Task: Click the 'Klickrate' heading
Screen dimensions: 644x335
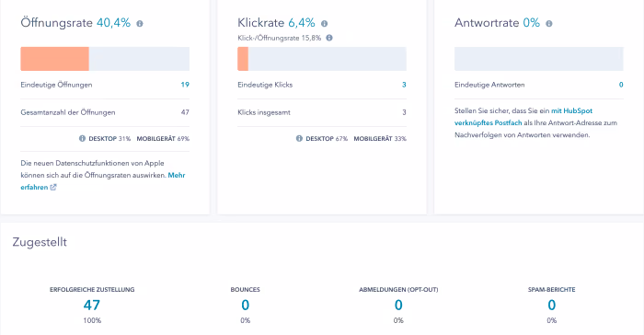Action: click(260, 23)
